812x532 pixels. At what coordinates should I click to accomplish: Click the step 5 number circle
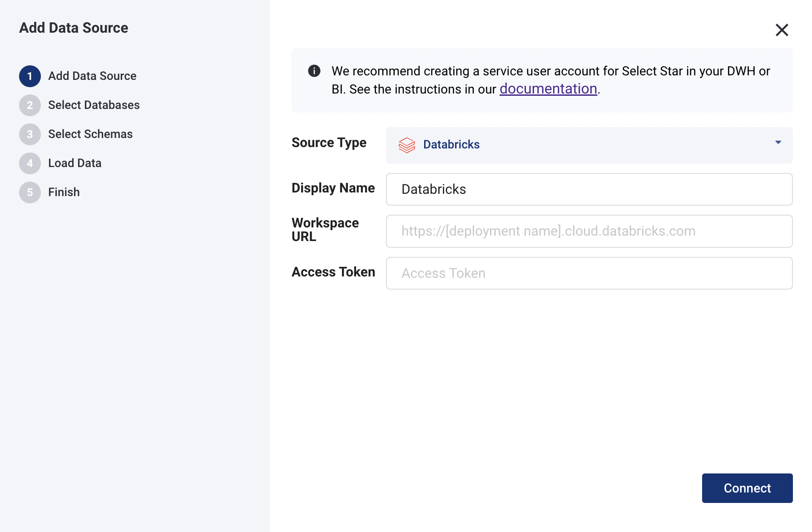[x=30, y=192]
